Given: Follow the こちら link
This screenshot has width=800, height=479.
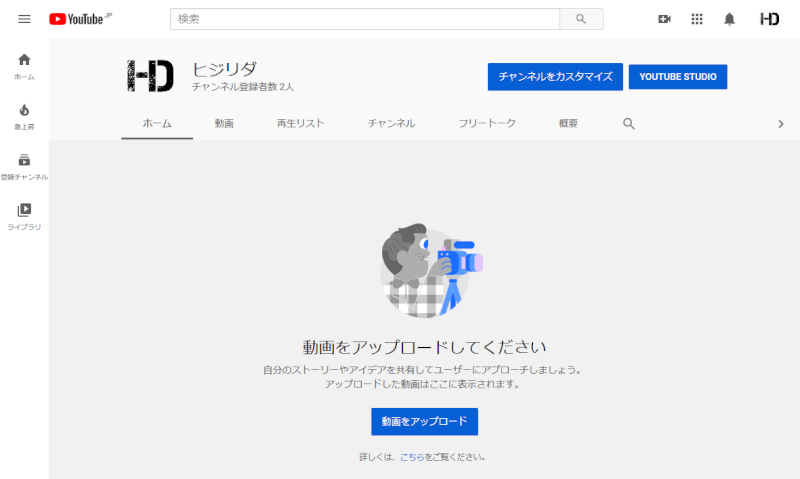Looking at the screenshot, I should [x=412, y=457].
